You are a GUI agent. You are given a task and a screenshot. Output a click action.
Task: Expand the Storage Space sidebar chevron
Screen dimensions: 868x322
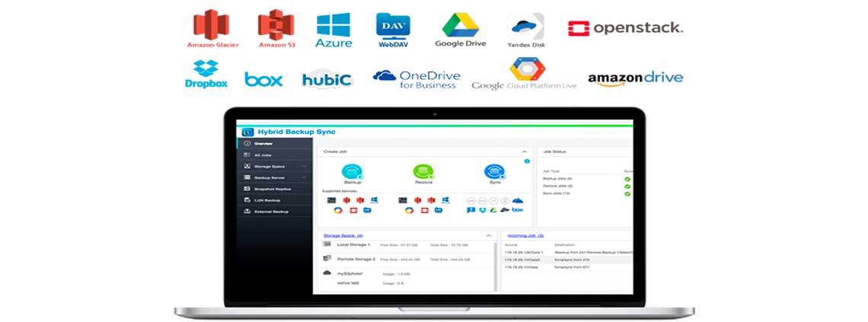[x=304, y=167]
